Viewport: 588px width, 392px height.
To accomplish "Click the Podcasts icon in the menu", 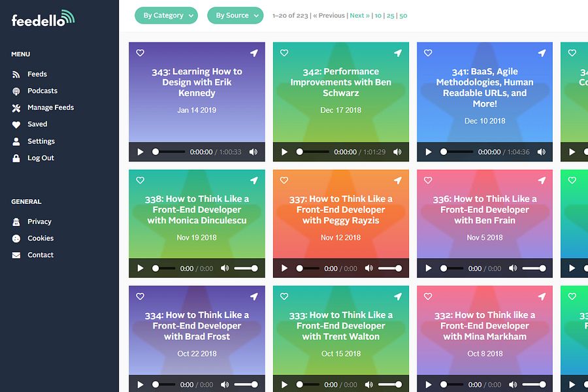I will (x=16, y=91).
